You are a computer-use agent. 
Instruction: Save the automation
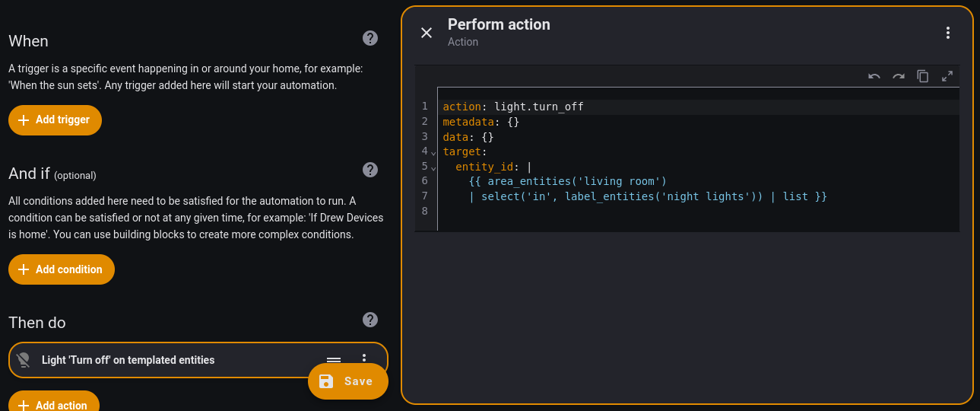click(x=348, y=381)
